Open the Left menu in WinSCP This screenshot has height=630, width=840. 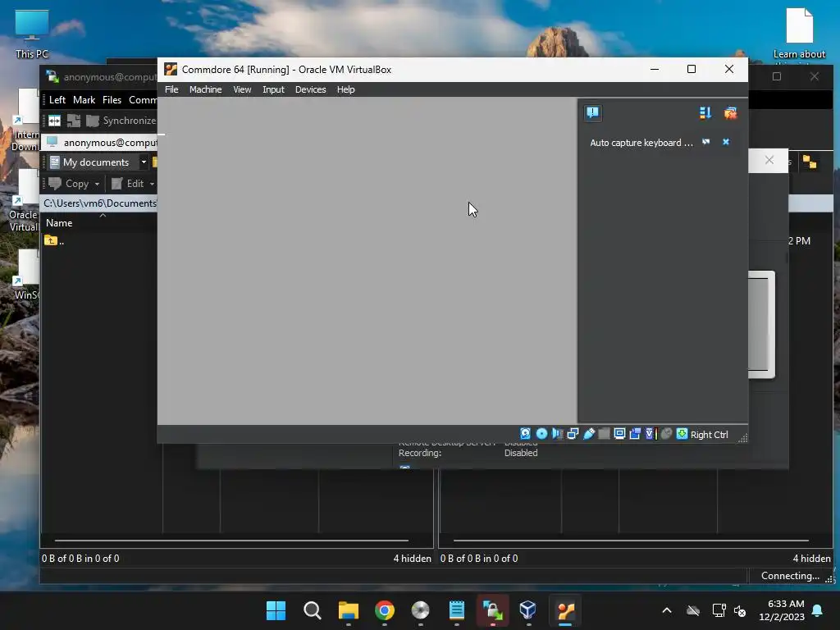pos(57,99)
